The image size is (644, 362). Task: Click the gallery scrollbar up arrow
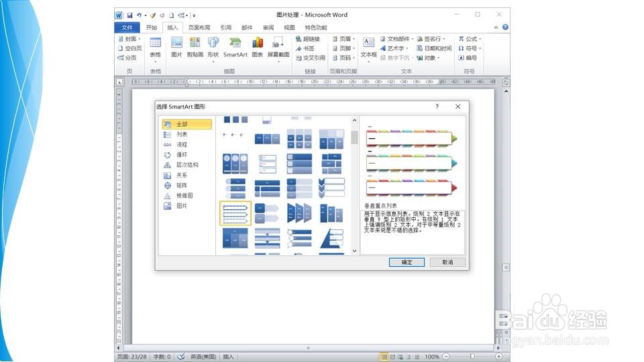(x=354, y=121)
